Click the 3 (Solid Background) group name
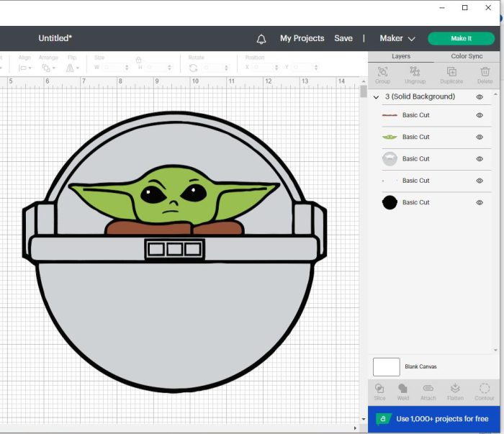 420,96
